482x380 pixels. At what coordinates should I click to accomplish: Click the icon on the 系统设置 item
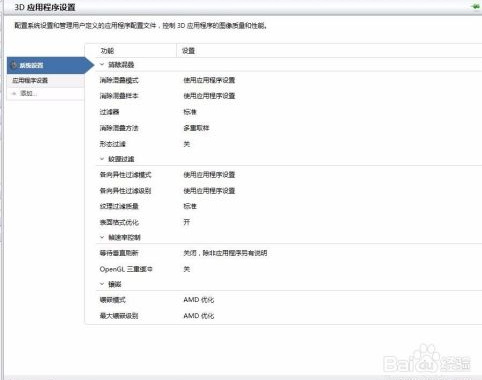point(14,65)
